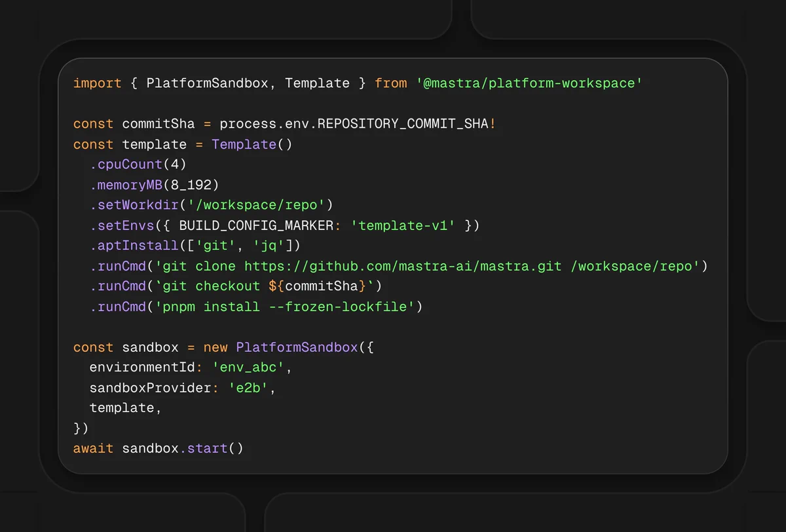786x532 pixels.
Task: Click the .memoryMB(8_192) line
Action: [154, 185]
